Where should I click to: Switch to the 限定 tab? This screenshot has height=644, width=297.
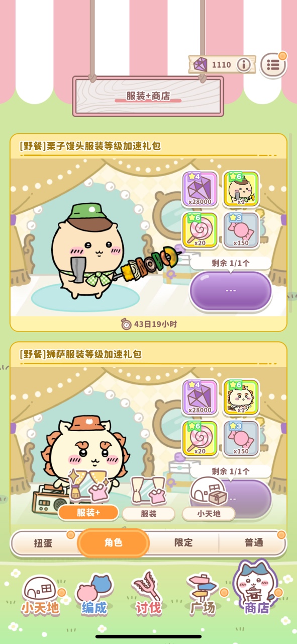[183, 543]
